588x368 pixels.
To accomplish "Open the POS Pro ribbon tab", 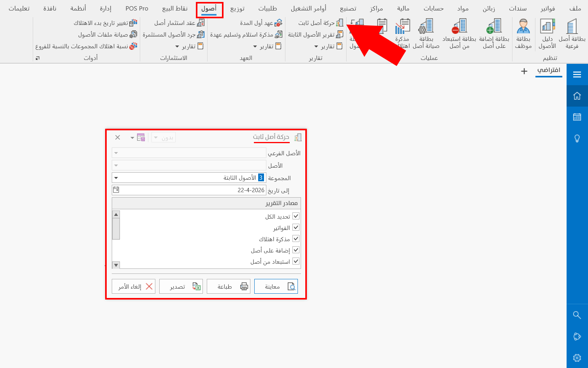I will (137, 8).
